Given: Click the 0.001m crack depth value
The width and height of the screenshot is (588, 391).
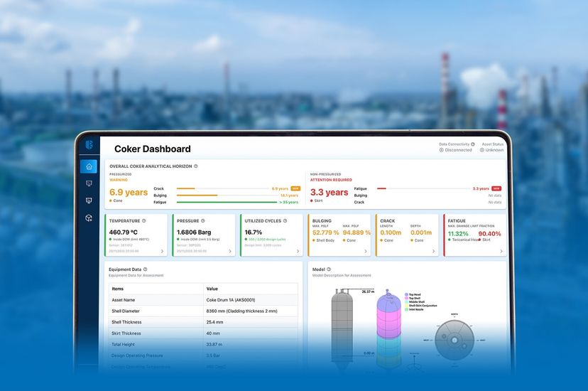Looking at the screenshot, I should (x=421, y=232).
